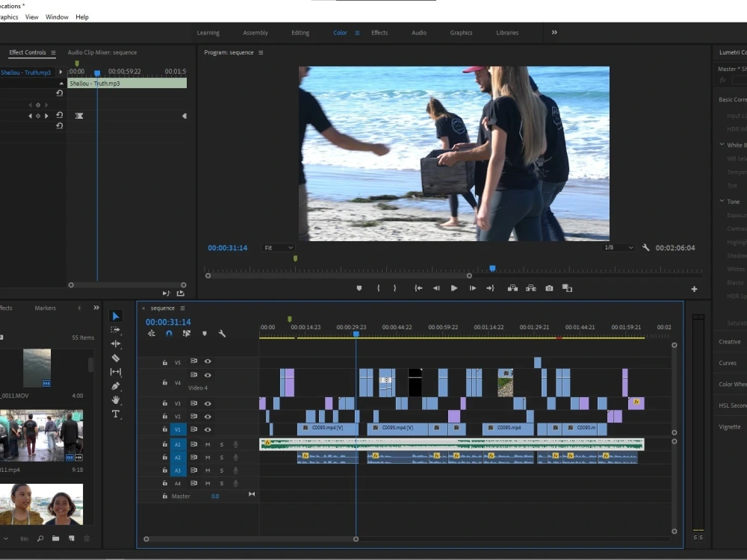This screenshot has width=747, height=560.
Task: Open the View menu
Action: pyautogui.click(x=32, y=16)
